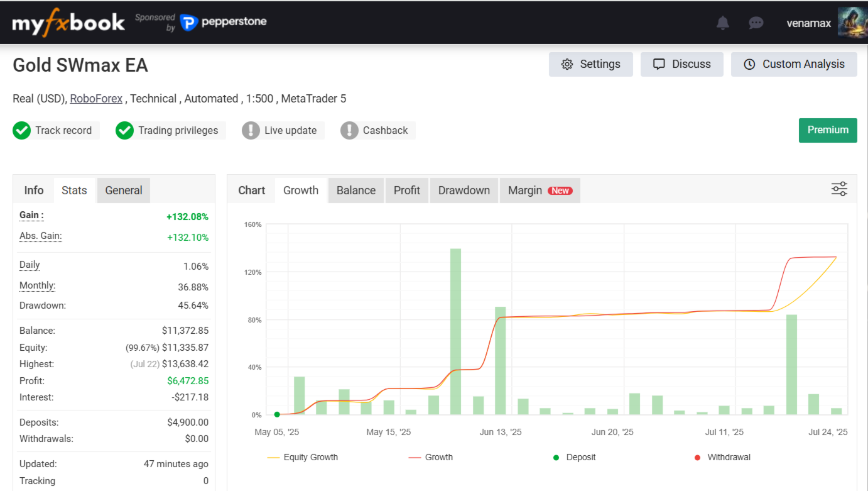Open the chat messages icon
Image resolution: width=868 pixels, height=491 pixels.
[x=756, y=23]
